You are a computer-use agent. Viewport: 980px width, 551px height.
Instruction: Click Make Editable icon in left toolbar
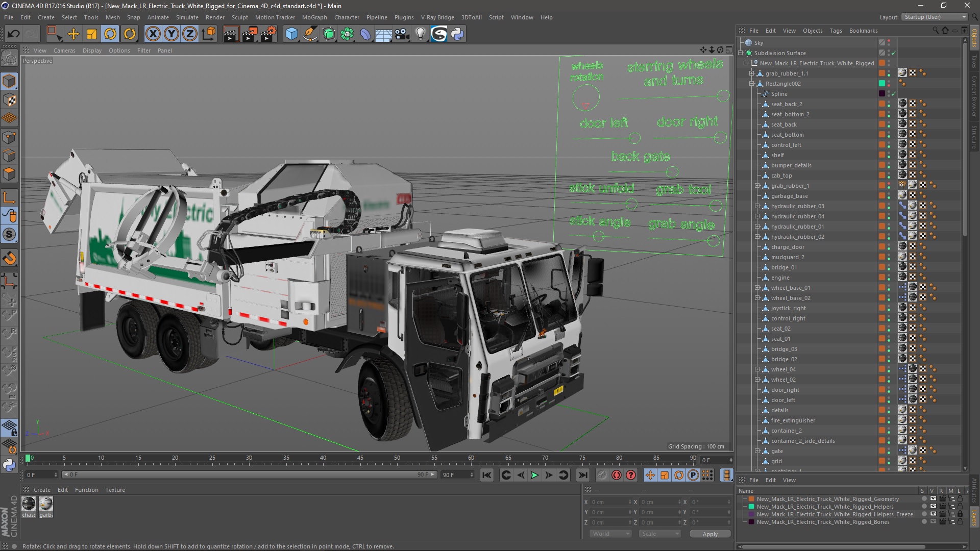[x=9, y=58]
